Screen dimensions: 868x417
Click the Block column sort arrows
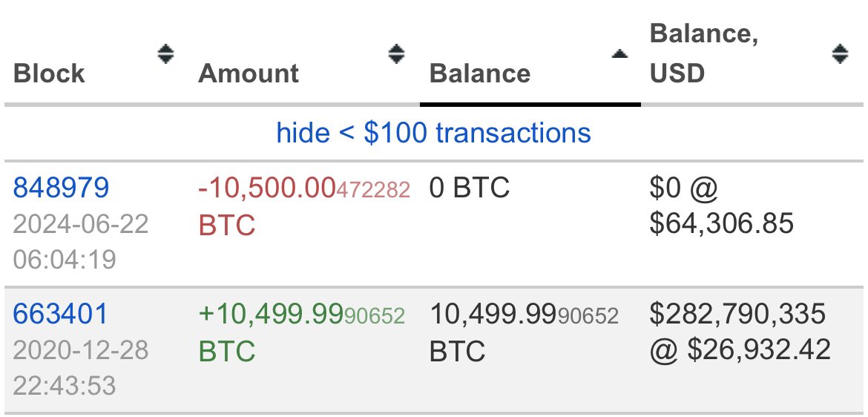pyautogui.click(x=165, y=53)
